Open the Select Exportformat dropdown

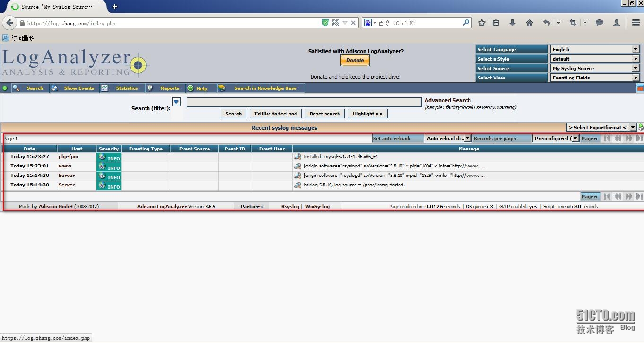pyautogui.click(x=602, y=127)
